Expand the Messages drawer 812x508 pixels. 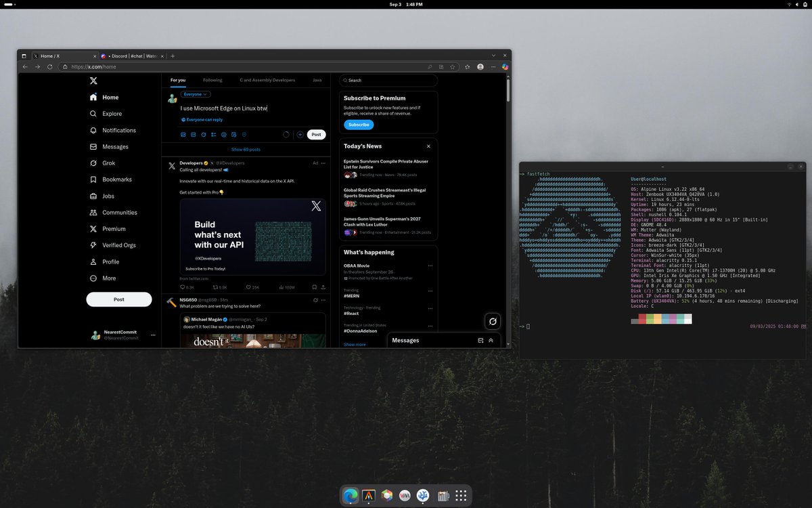pos(491,340)
